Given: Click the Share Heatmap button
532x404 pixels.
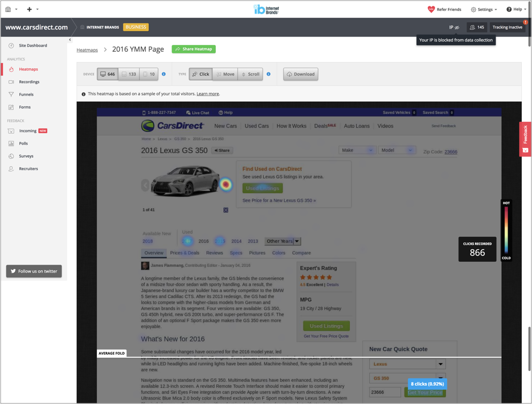Looking at the screenshot, I should click(x=194, y=49).
